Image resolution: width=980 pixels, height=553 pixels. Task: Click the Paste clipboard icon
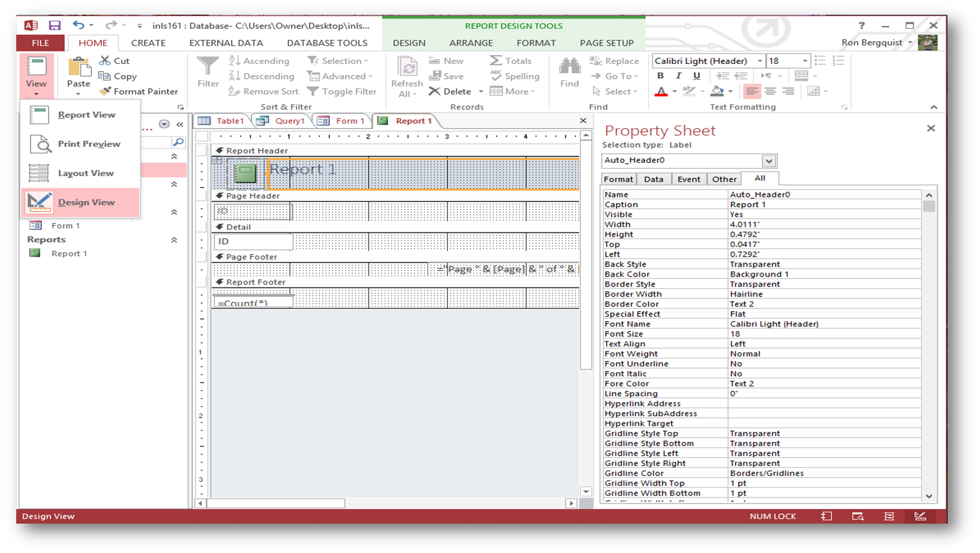79,68
